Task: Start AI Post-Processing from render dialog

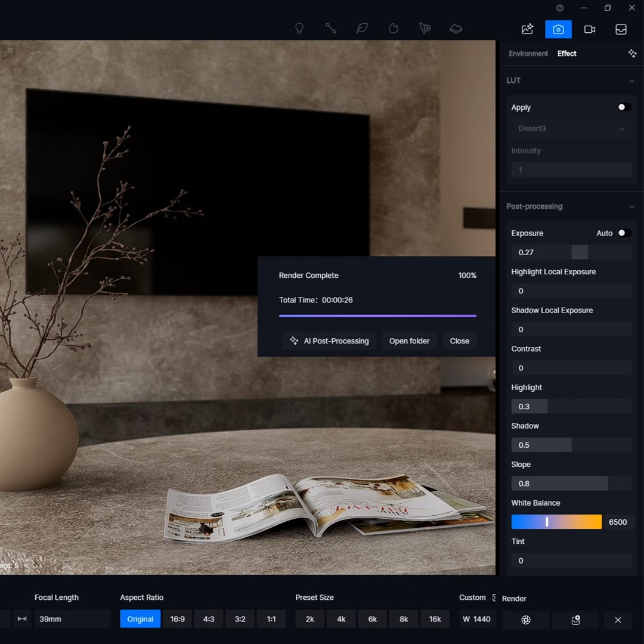Action: 329,341
